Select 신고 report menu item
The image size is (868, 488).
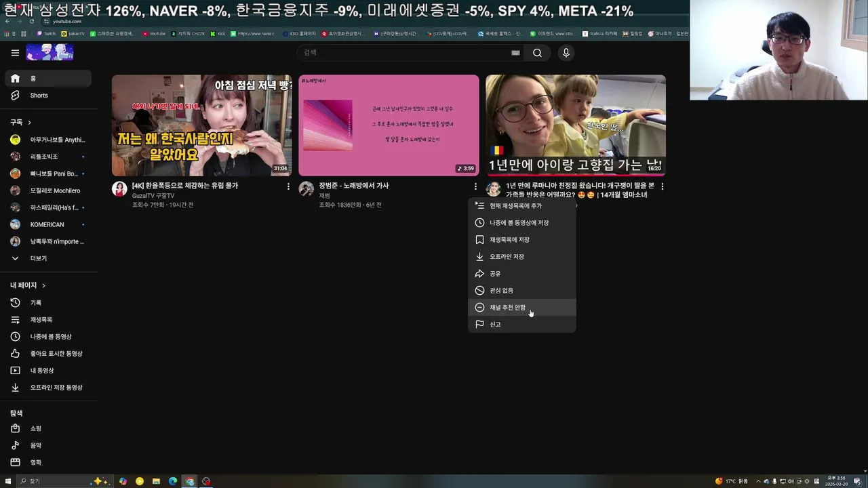[x=522, y=325]
